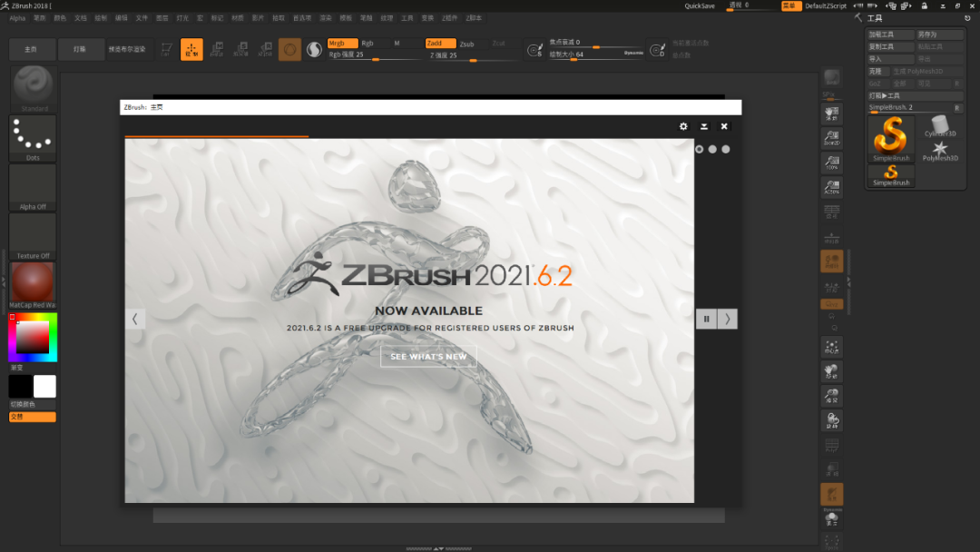Click the Rgb 强度 slider
This screenshot has width=980, height=552.
pos(374,55)
